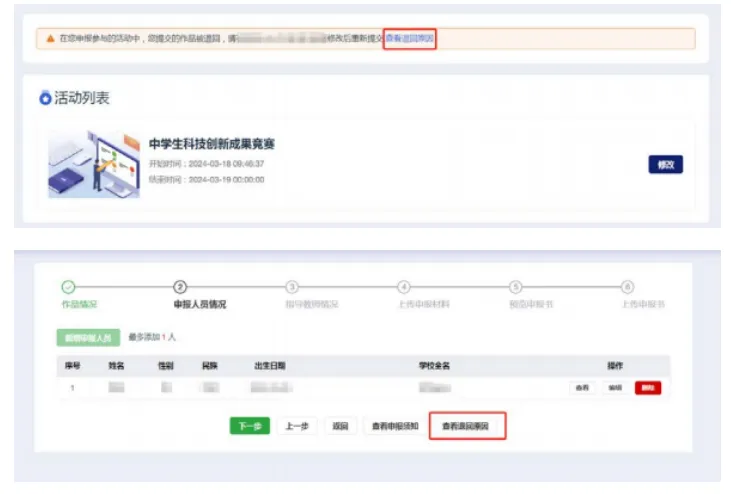731x494 pixels.
Task: Open the 中学生科技创新成果竞赛 thumbnail image
Action: (94, 164)
